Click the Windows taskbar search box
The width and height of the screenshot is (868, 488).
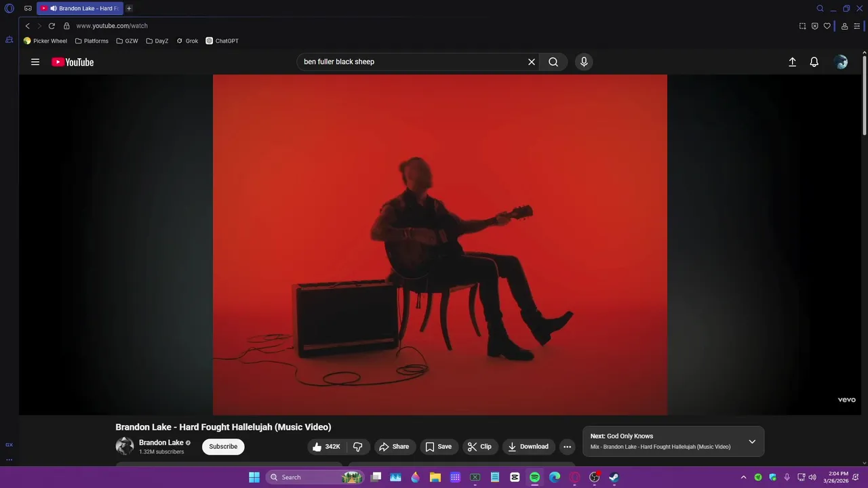point(315,477)
